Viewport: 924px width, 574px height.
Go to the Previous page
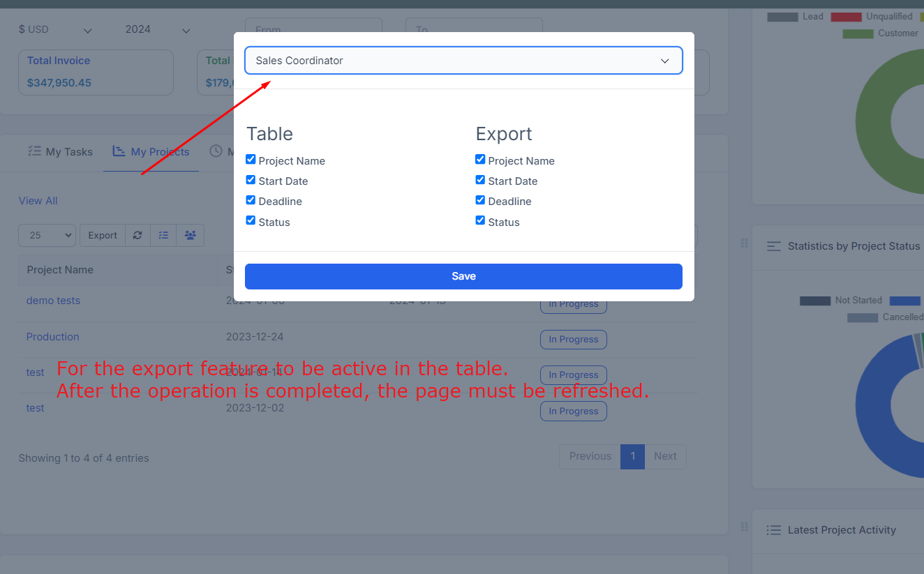click(x=590, y=456)
